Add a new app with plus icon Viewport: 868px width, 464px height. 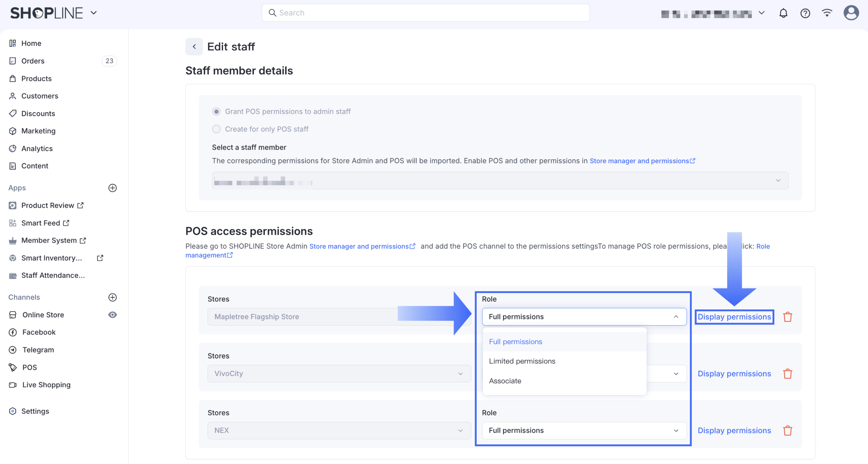pyautogui.click(x=112, y=188)
